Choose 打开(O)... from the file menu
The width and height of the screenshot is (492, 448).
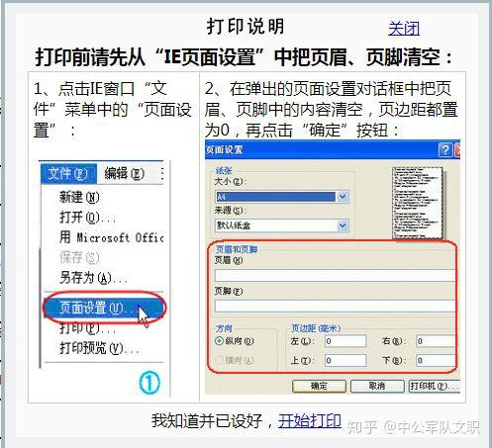click(87, 218)
